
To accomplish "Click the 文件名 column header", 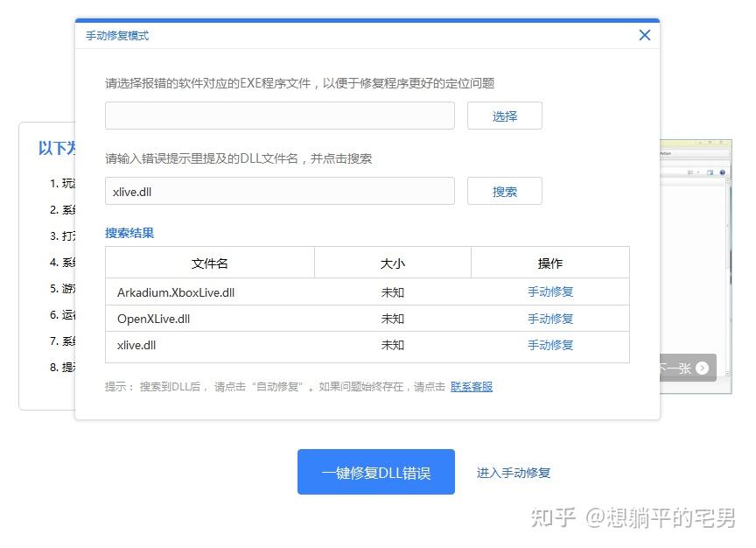I will 209,263.
